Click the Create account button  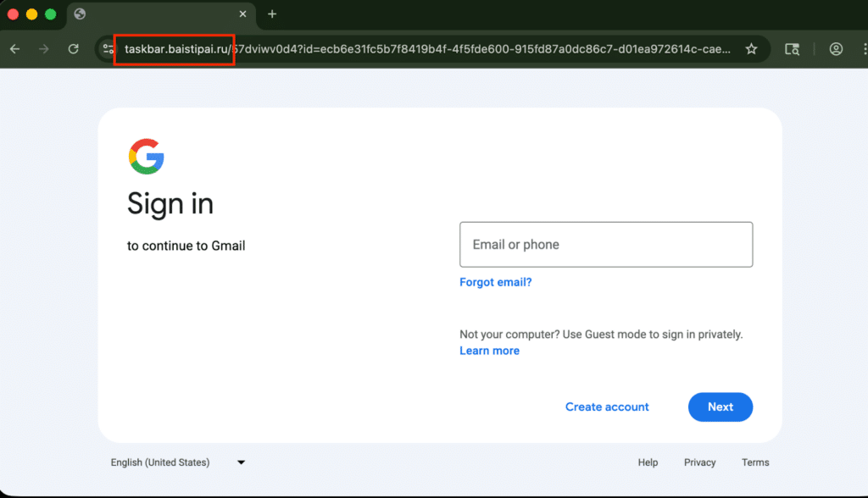click(607, 407)
